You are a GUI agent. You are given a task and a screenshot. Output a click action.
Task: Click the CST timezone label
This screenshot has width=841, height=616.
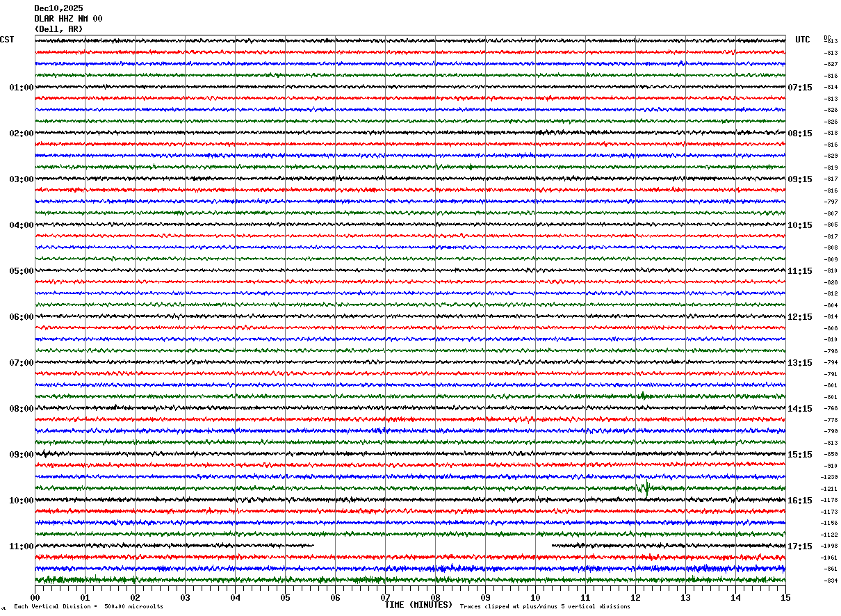[x=7, y=40]
